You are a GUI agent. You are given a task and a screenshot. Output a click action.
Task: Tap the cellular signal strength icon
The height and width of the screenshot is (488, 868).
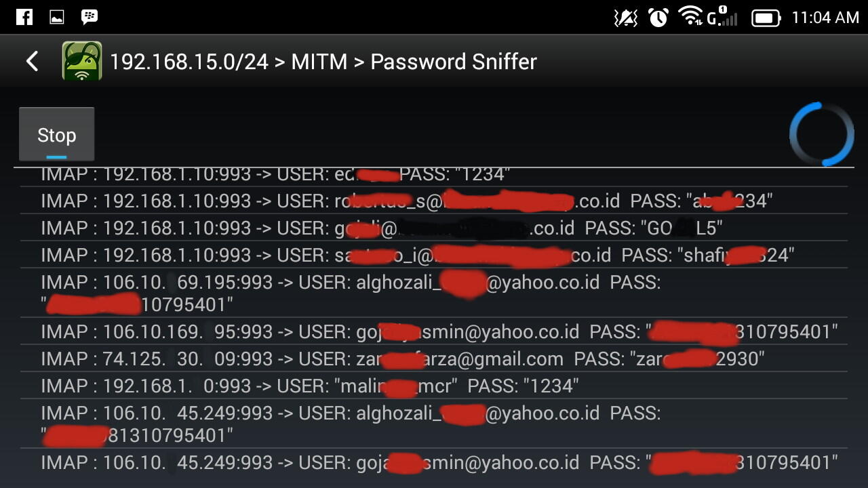723,18
